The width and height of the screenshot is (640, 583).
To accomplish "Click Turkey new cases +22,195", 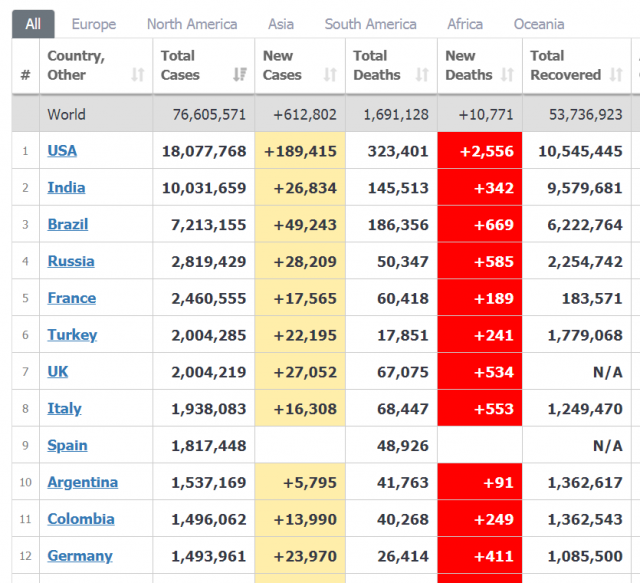I will pyautogui.click(x=305, y=335).
